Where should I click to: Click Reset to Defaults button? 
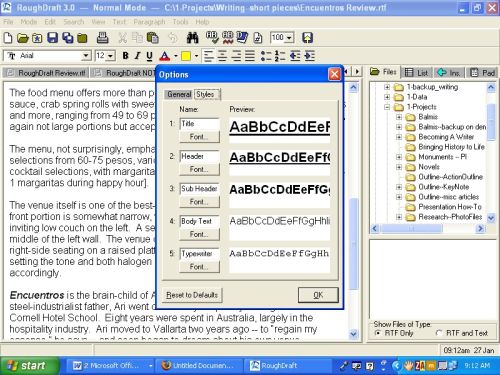coord(192,295)
